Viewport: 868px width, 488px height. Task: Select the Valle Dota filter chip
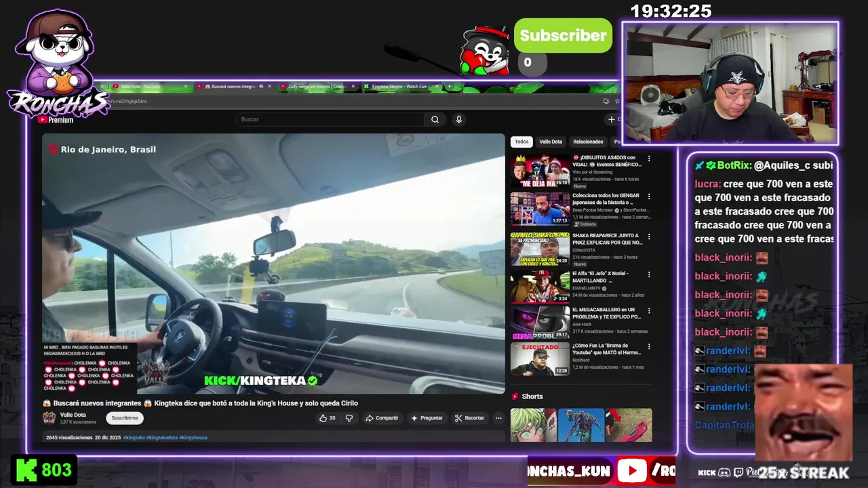point(551,142)
